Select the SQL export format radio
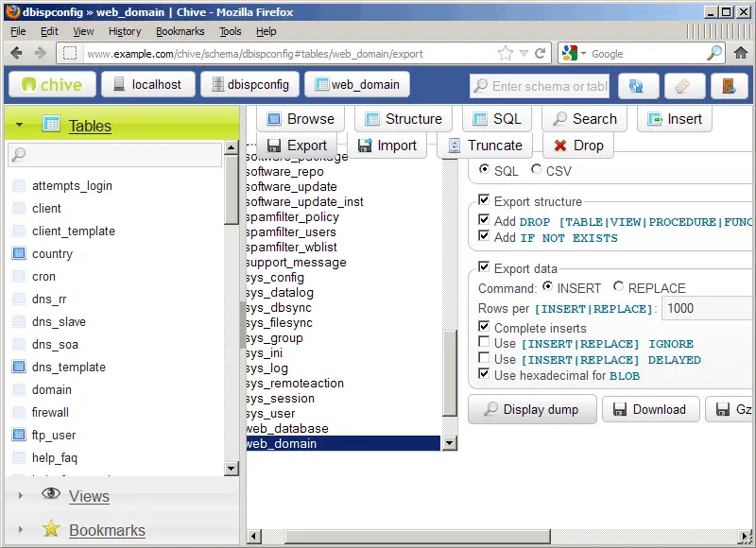 (x=484, y=169)
